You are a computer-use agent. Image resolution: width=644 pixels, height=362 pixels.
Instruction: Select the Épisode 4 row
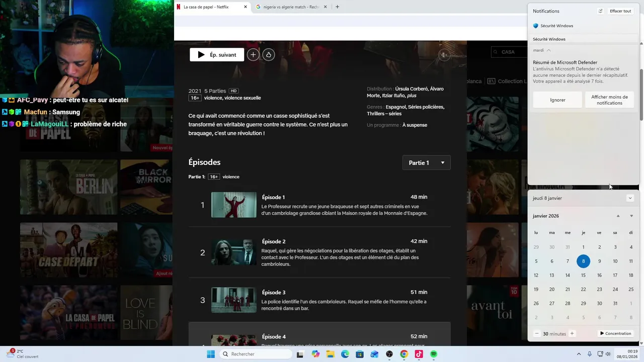(319, 334)
